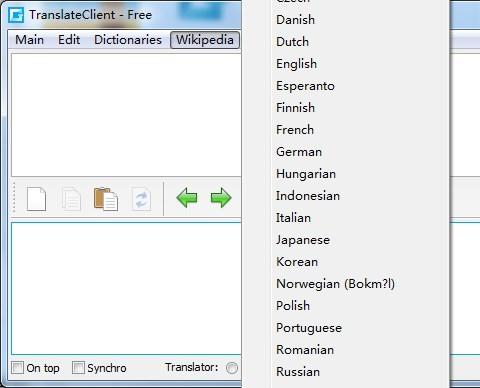Toggle the Synchro checkbox
Image resolution: width=480 pixels, height=388 pixels.
[x=78, y=368]
